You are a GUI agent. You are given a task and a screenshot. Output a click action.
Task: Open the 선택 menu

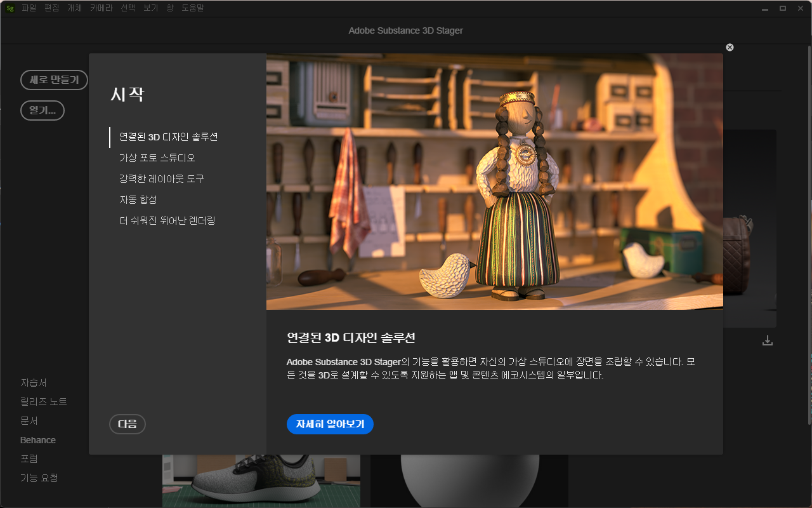128,8
